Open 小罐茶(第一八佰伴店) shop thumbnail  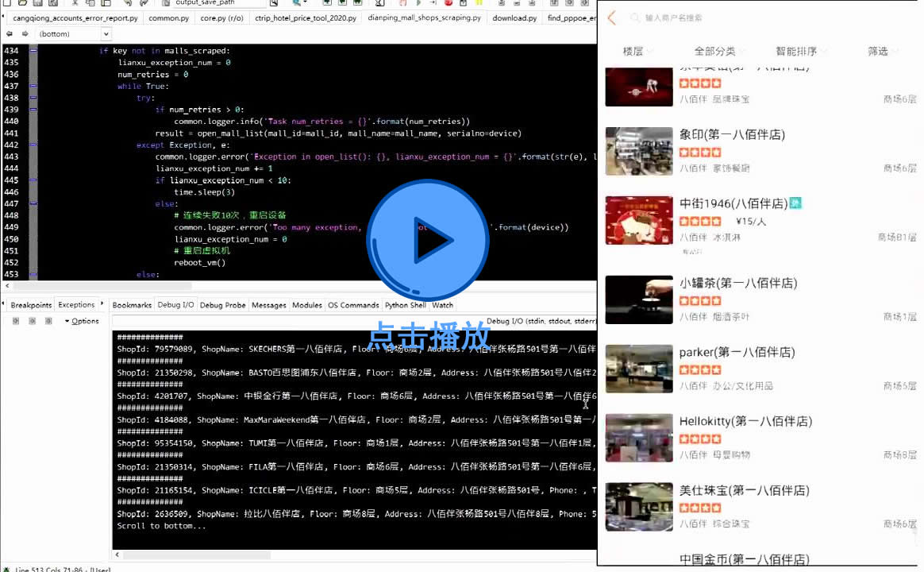click(x=639, y=300)
